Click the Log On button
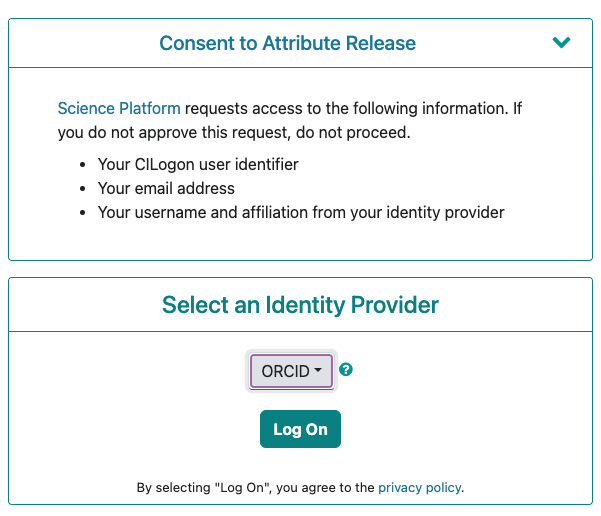This screenshot has width=601, height=516. (300, 429)
